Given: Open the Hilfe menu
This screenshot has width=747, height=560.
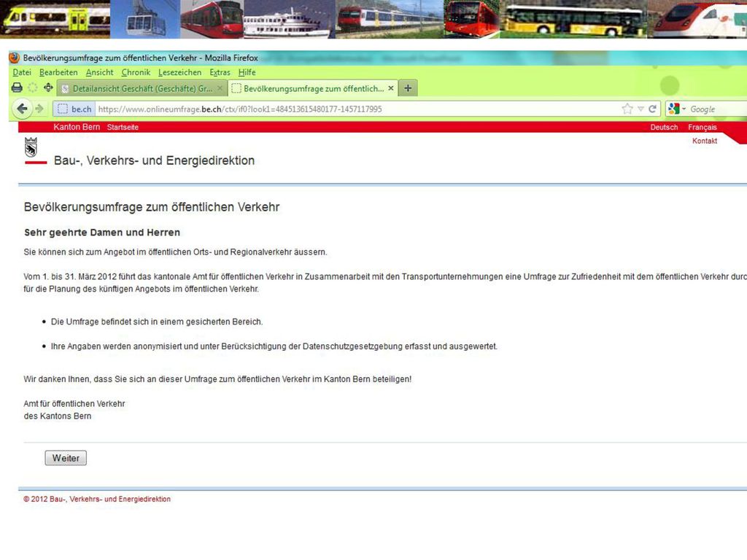Looking at the screenshot, I should point(247,72).
